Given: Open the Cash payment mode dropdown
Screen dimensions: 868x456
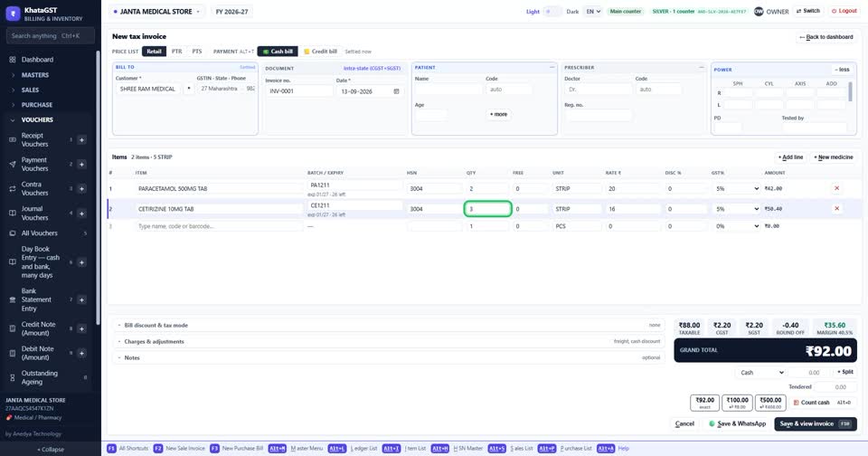Looking at the screenshot, I should pos(760,373).
